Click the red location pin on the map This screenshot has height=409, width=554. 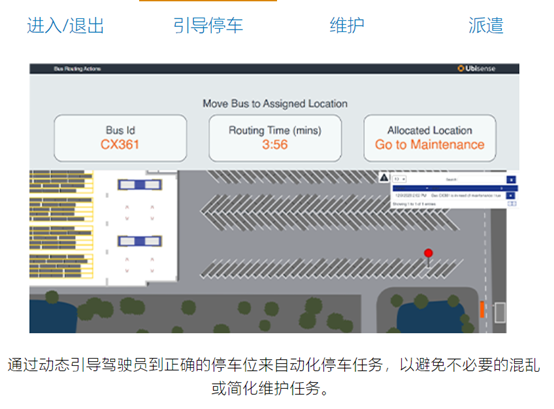(428, 253)
